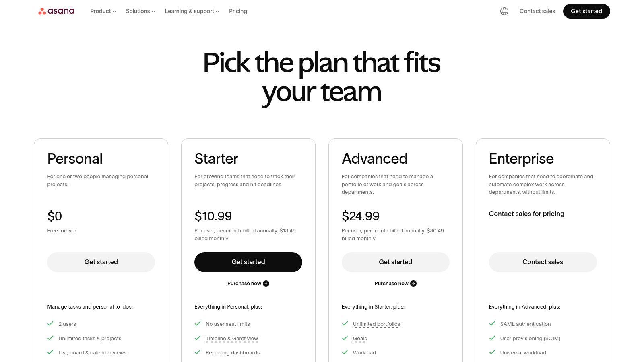The width and height of the screenshot is (644, 362).
Task: Click the checkmark beside SAML authentication
Action: (x=492, y=323)
